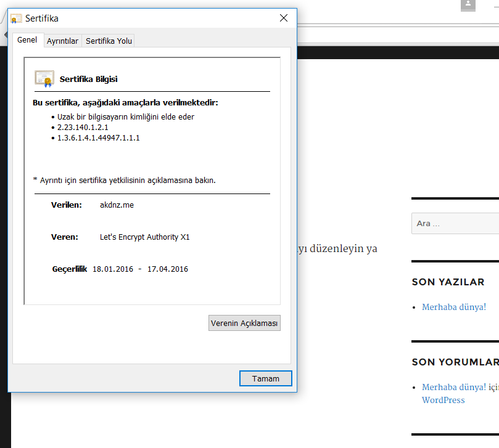
Task: Select the akdnz.me issued-to value
Action: click(117, 205)
